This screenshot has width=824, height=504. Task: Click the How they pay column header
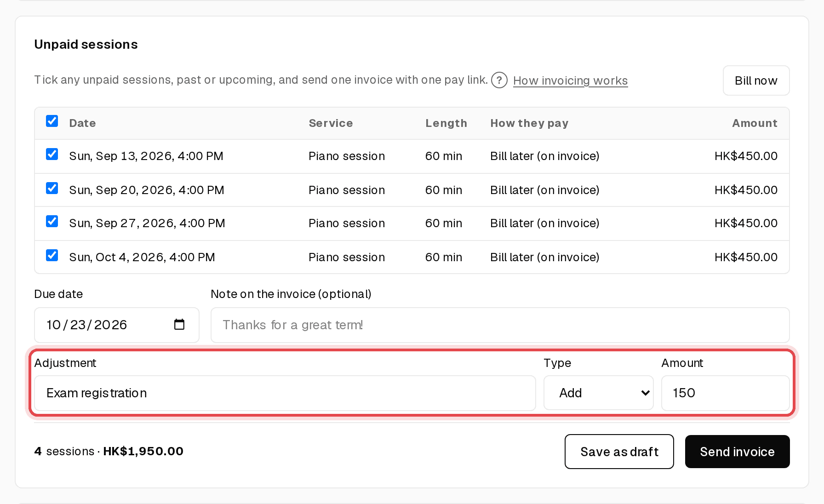coord(529,123)
